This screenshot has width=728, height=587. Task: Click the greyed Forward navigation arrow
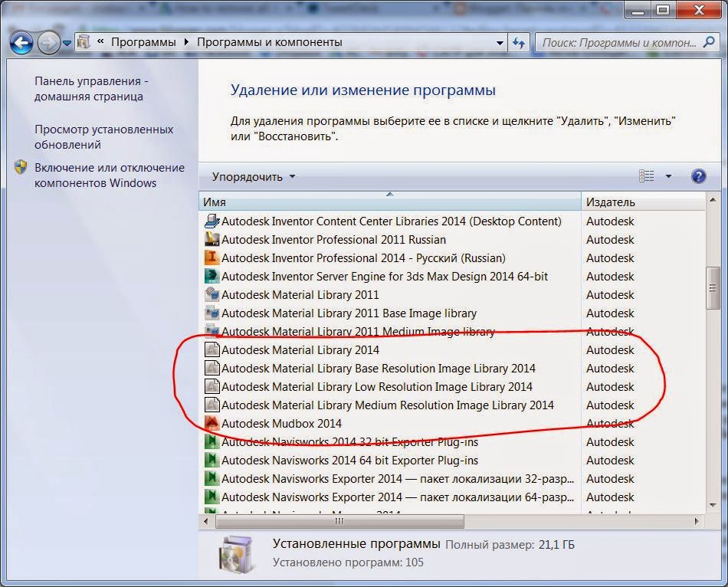tap(49, 43)
